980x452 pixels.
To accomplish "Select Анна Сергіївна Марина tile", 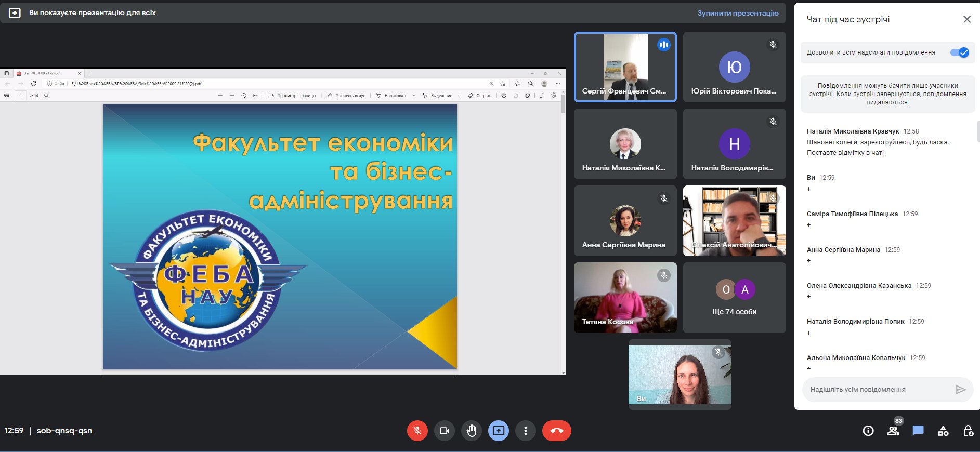I will coord(625,221).
